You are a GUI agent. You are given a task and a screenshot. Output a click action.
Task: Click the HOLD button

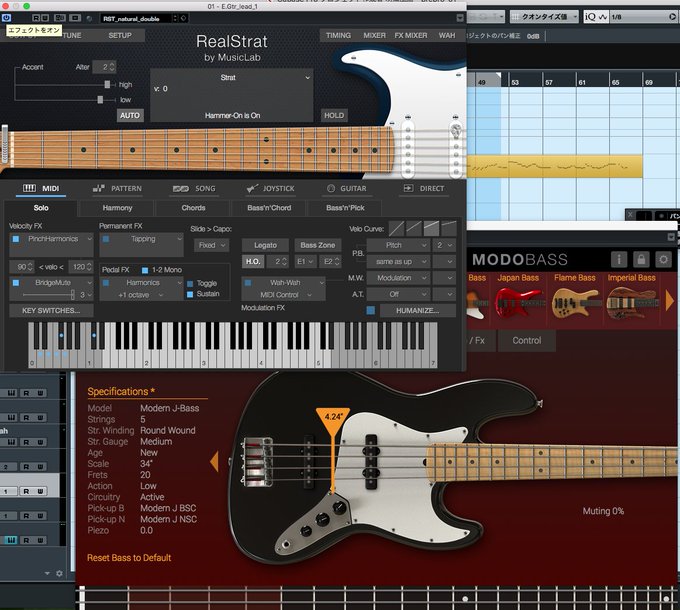click(x=334, y=116)
